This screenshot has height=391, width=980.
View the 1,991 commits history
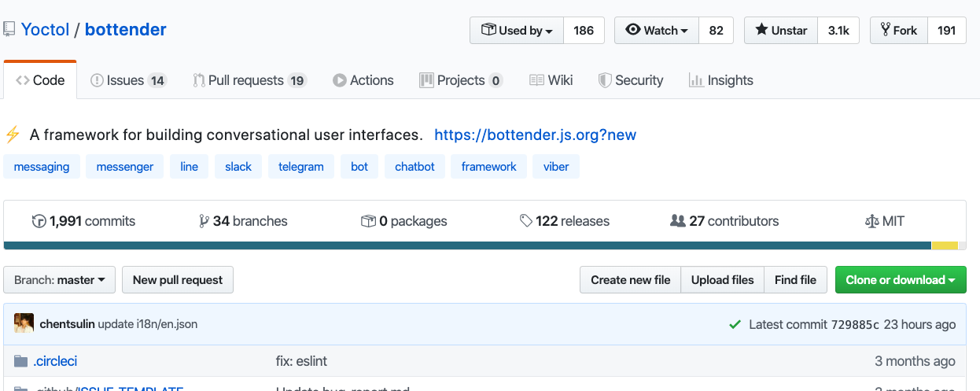point(83,221)
